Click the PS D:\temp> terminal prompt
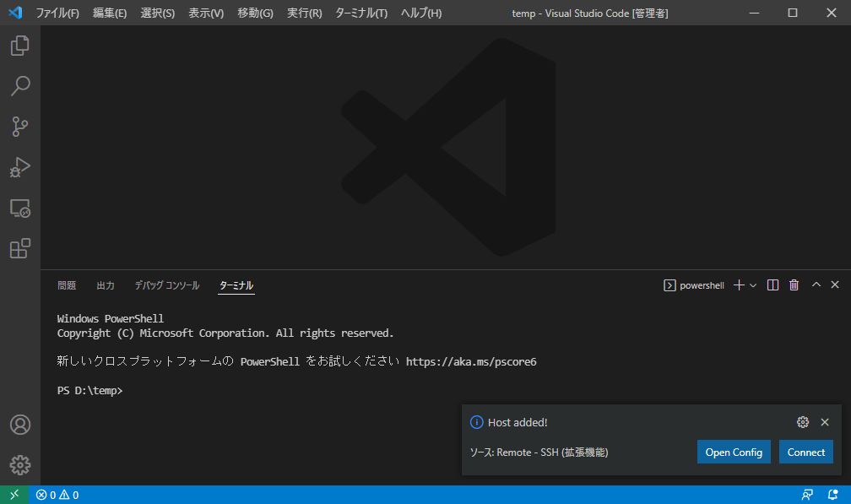The height and width of the screenshot is (504, 851). tap(90, 391)
